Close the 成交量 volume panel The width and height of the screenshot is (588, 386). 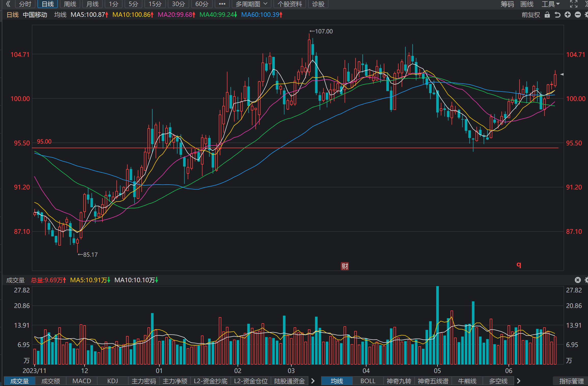578,280
